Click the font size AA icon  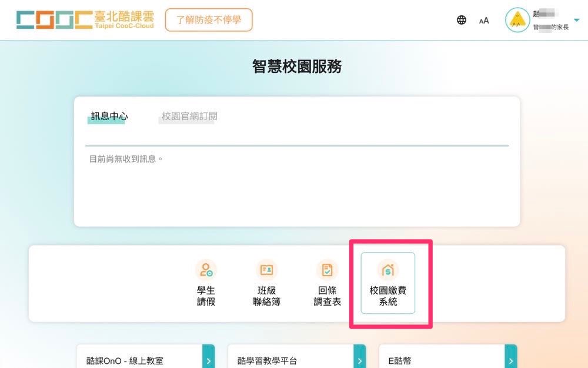pos(484,21)
